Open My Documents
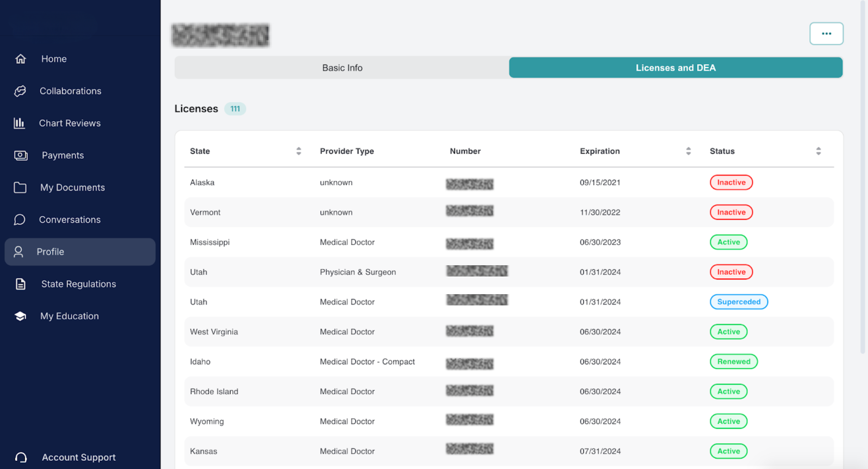The width and height of the screenshot is (868, 469). [20, 187]
